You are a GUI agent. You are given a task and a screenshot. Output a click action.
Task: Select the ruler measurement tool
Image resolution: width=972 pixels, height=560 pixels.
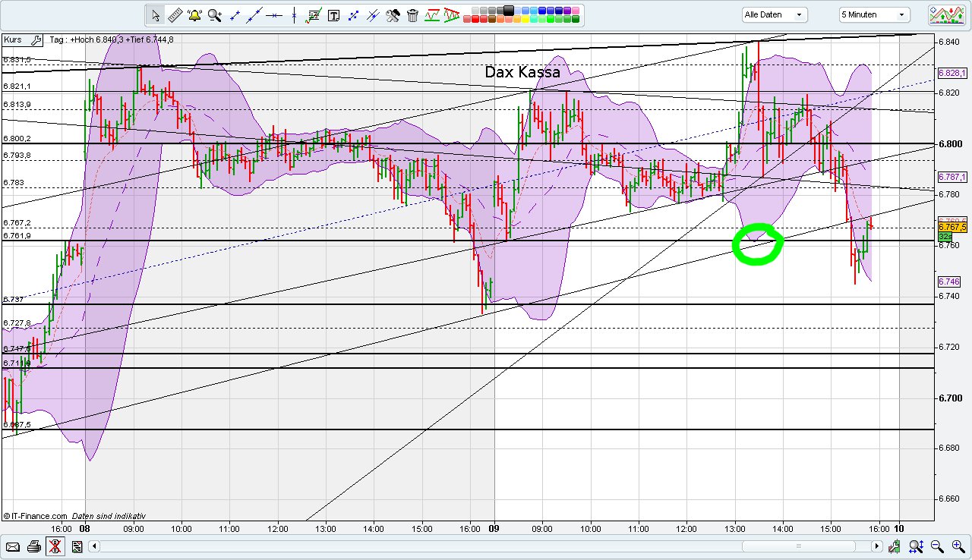click(x=175, y=14)
